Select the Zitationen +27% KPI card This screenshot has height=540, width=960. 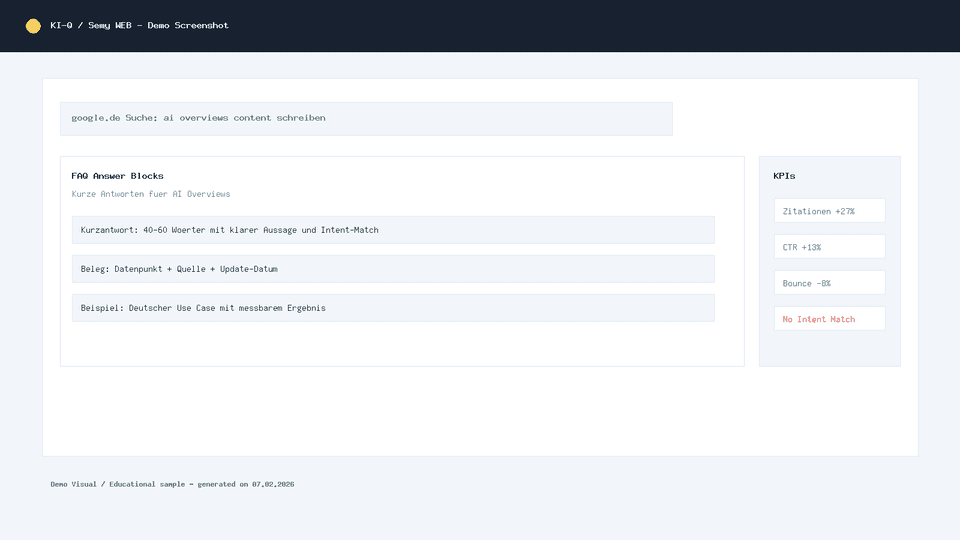829,211
